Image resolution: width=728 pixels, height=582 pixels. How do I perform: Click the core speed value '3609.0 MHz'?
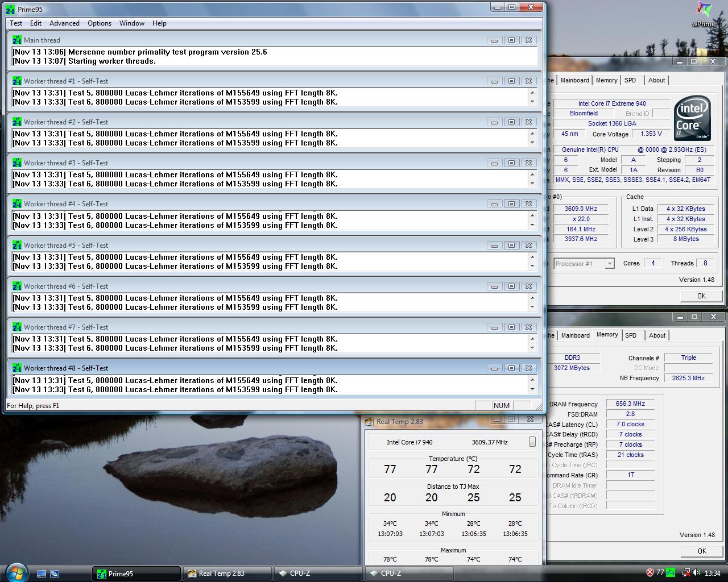click(x=581, y=209)
